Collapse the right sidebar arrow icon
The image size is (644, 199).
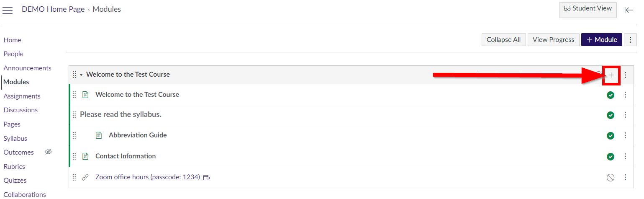click(x=629, y=10)
